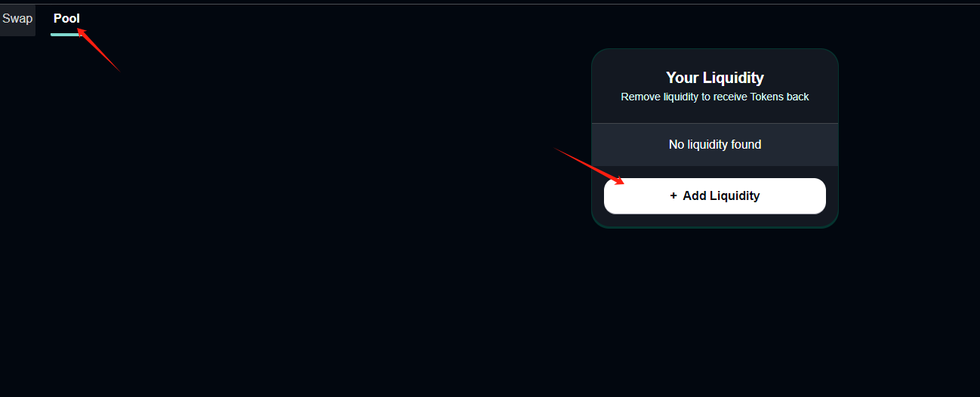Click the horizontal line above the Swap tab

click(490, 4)
